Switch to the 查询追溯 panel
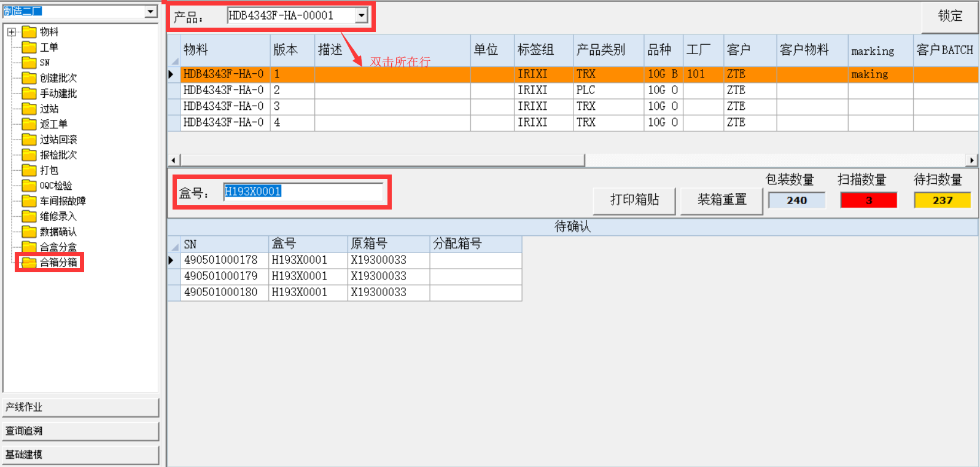 pos(80,431)
